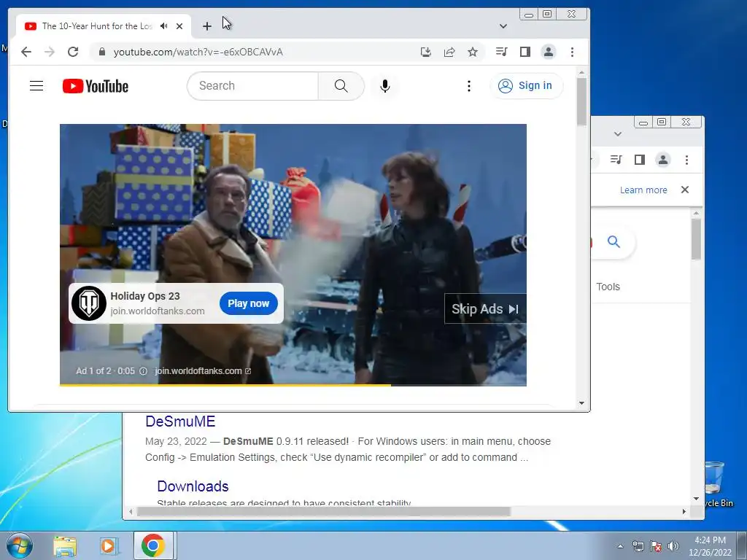Screen dimensions: 747x560
Task: Open clock showing 4:24 PM
Action: [710, 546]
